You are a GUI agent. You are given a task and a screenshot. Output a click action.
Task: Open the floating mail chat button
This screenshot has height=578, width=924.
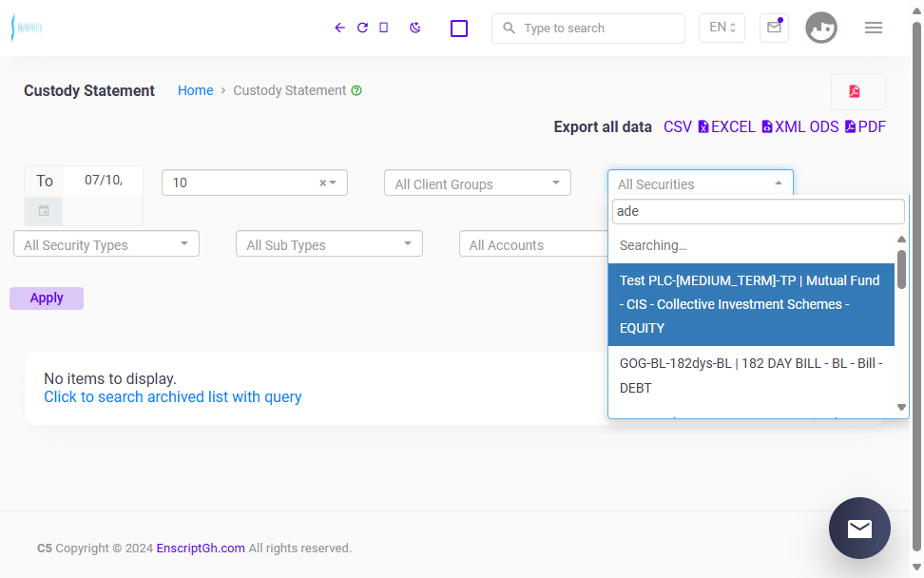(x=859, y=529)
